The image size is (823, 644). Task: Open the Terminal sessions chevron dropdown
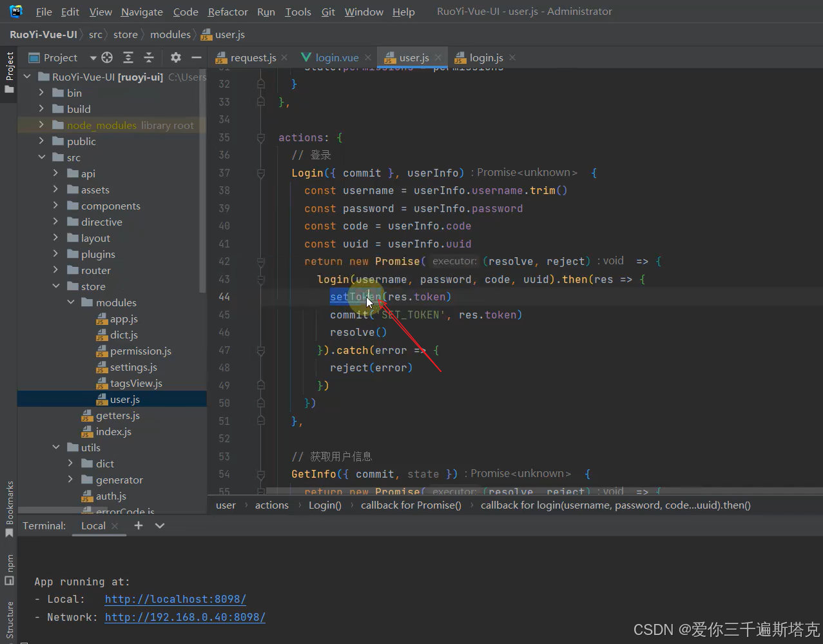point(159,525)
